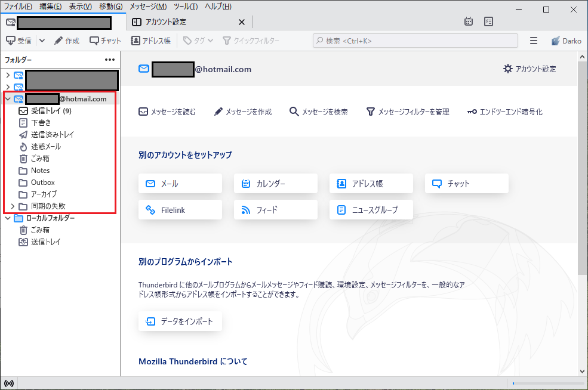
Task: Click the vertical scrollbar thumb in main pane
Action: point(582,169)
